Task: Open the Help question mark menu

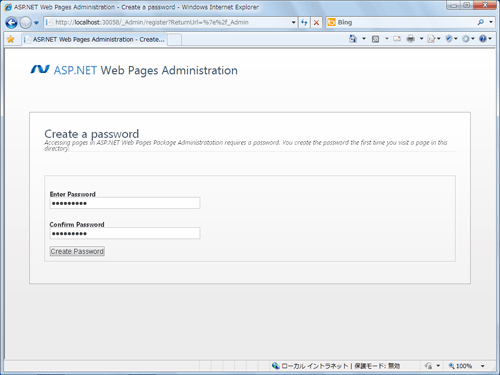Action: coord(485,39)
